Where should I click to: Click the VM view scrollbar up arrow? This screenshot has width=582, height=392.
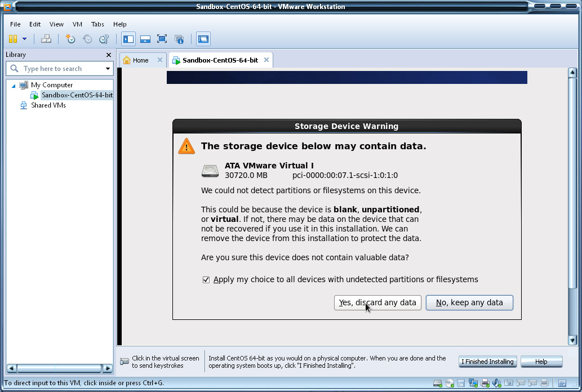click(x=572, y=73)
